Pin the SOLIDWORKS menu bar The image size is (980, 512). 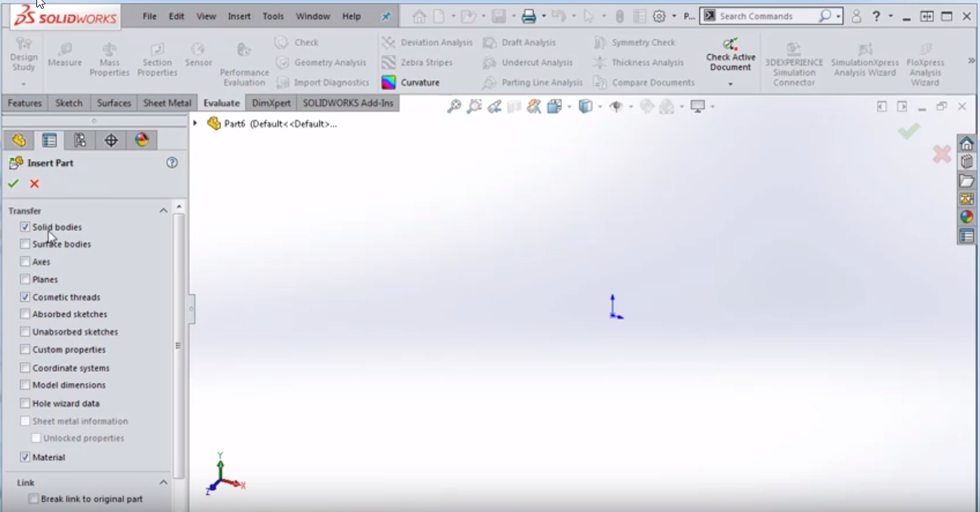click(x=386, y=16)
